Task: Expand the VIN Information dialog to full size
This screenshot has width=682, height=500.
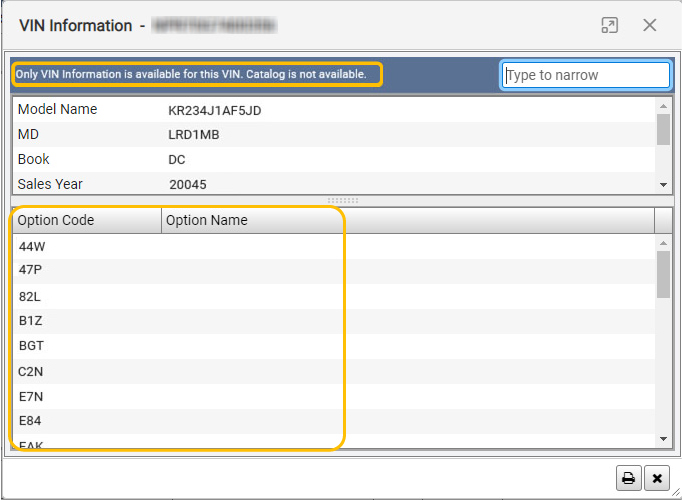Action: pyautogui.click(x=609, y=26)
